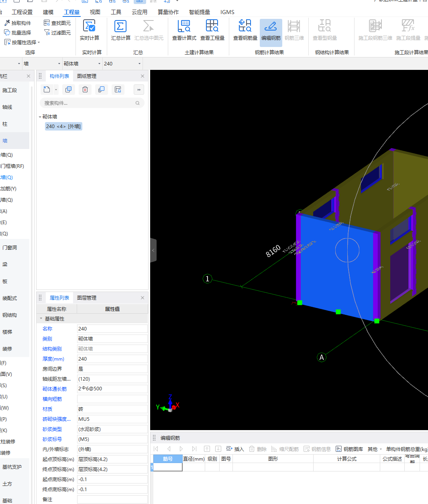Collapse the 砌体墙 tree node
This screenshot has width=428, height=504.
click(40, 117)
